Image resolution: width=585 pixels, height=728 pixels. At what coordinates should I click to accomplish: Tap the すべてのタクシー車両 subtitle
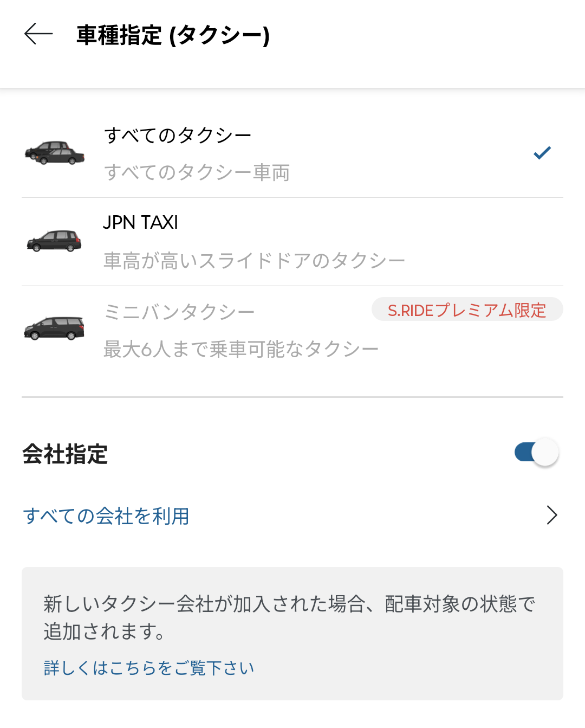tap(197, 173)
